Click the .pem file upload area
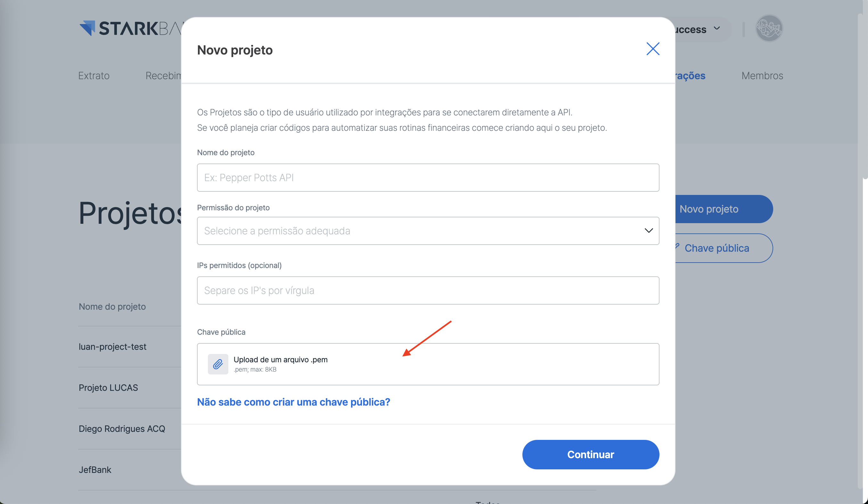 tap(428, 364)
